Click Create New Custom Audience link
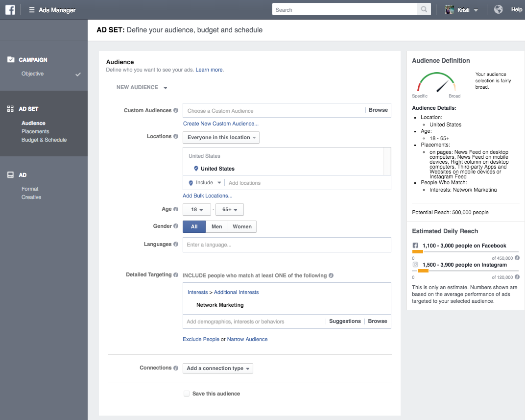 [221, 124]
